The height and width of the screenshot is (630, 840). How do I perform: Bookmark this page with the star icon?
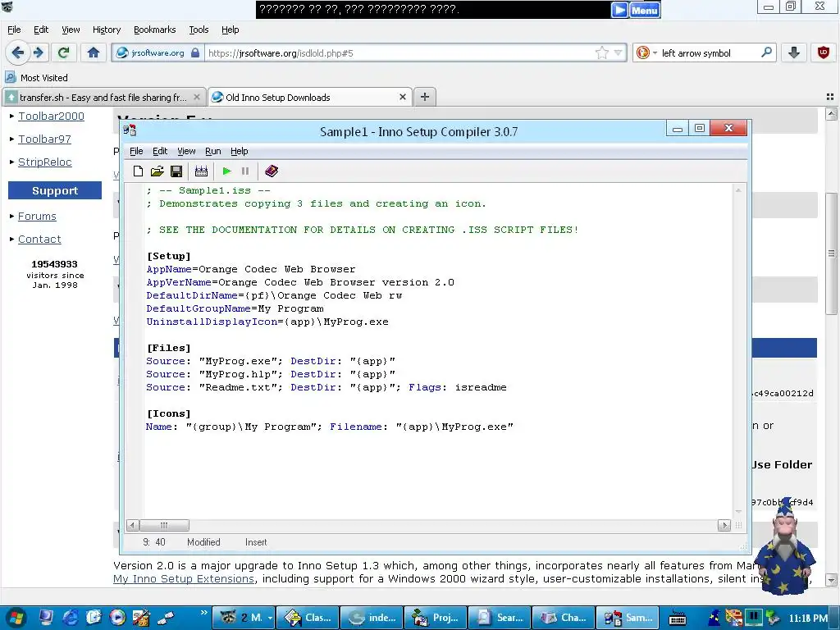pyautogui.click(x=601, y=52)
